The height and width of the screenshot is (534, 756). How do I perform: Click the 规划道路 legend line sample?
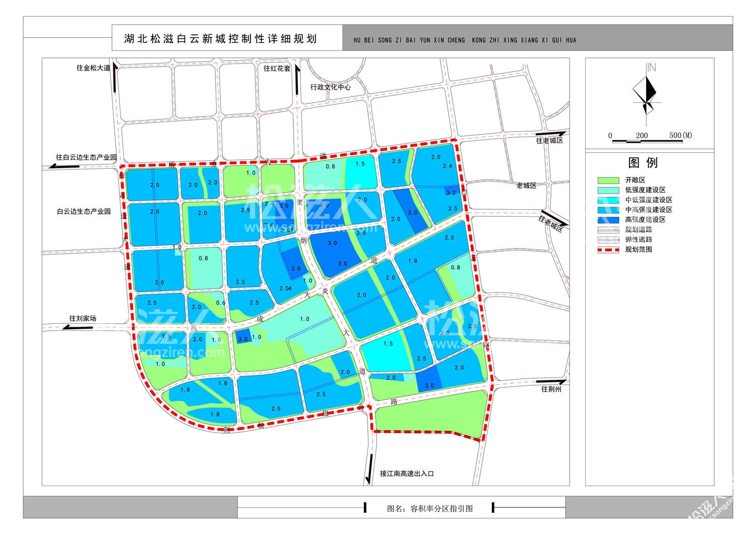[x=608, y=229]
